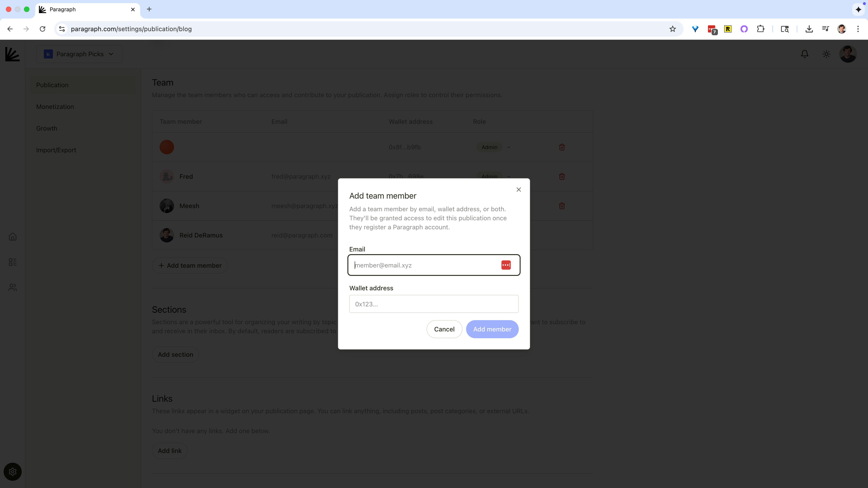
Task: Expand the Admin role dropdown for first member
Action: [x=508, y=147]
